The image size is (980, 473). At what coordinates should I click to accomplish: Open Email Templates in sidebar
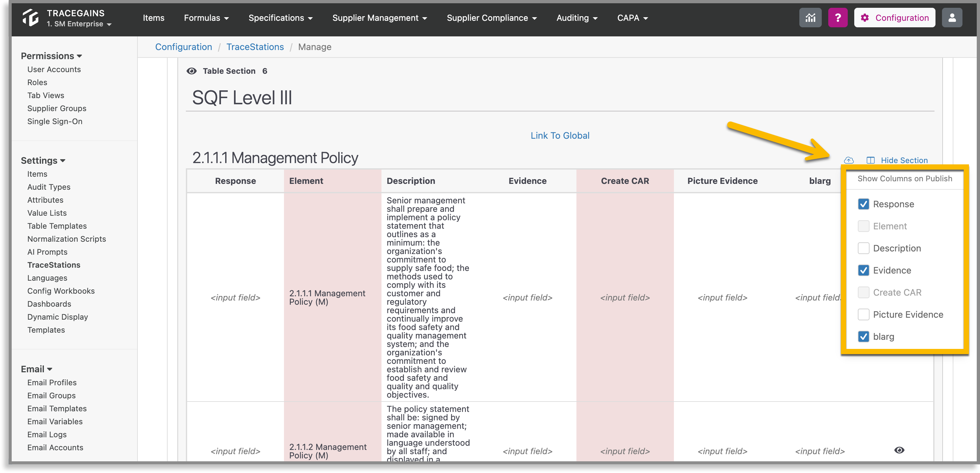(57, 408)
